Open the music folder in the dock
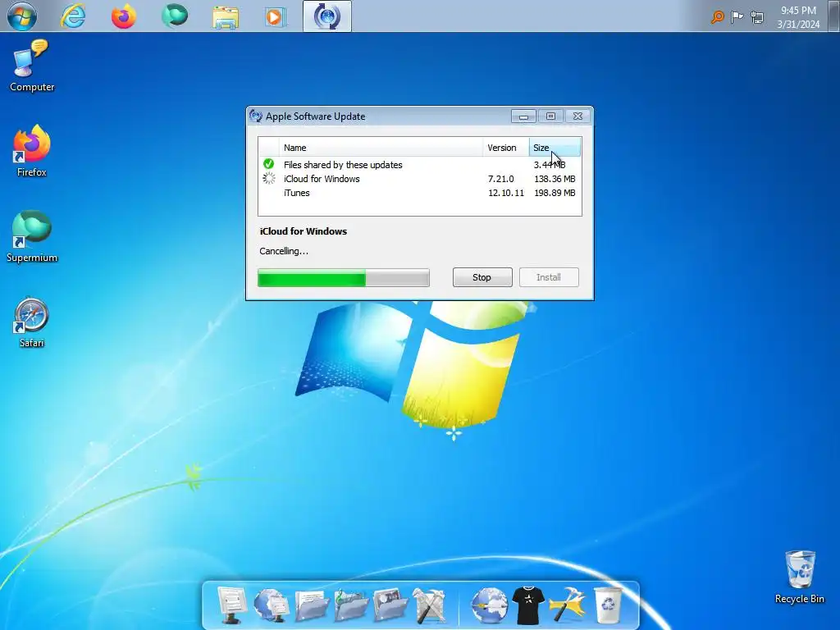Image resolution: width=840 pixels, height=630 pixels. click(x=351, y=605)
